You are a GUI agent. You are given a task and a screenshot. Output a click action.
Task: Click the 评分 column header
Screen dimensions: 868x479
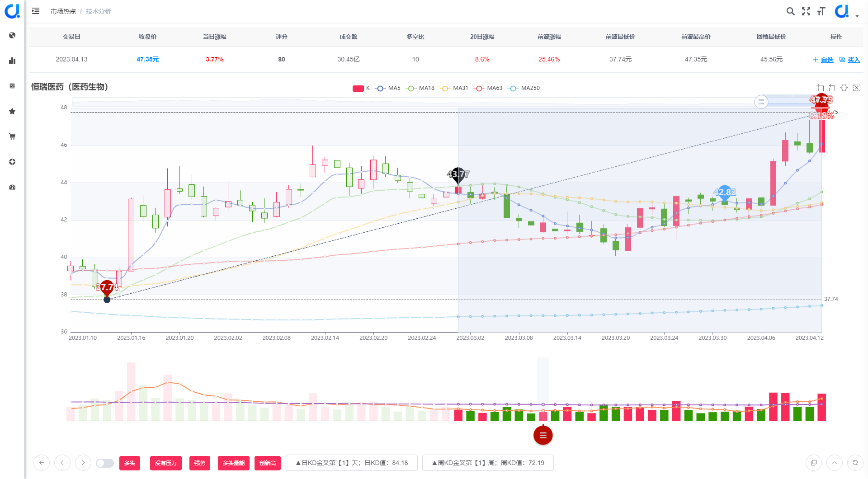(282, 37)
